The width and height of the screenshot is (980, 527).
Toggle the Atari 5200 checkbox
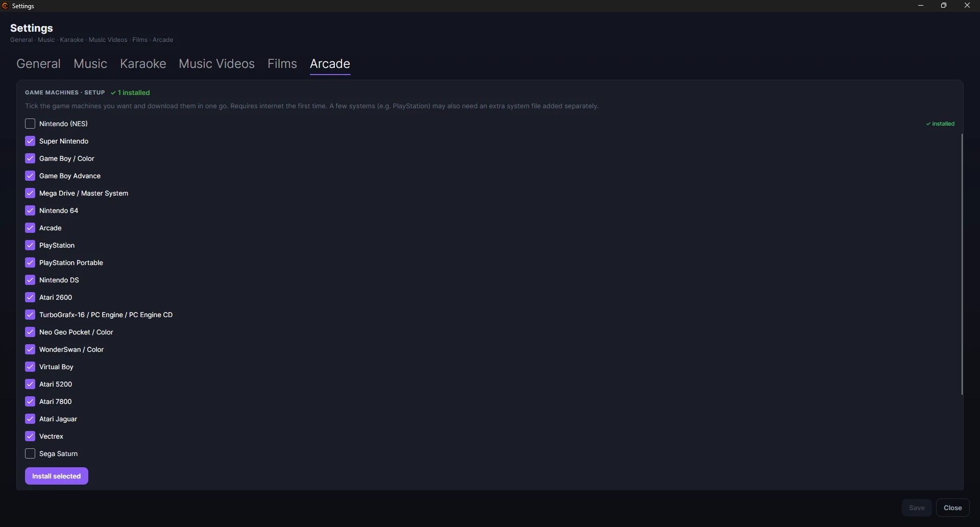[x=30, y=385]
